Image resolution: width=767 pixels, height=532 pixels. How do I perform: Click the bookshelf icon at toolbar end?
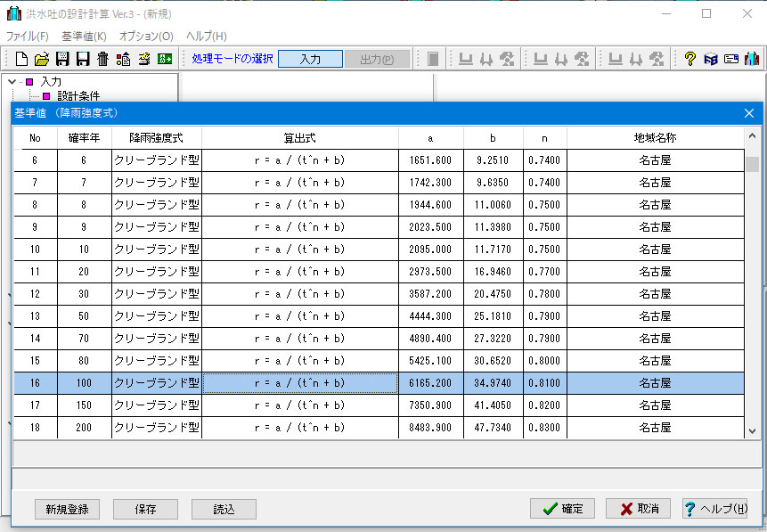coord(752,59)
